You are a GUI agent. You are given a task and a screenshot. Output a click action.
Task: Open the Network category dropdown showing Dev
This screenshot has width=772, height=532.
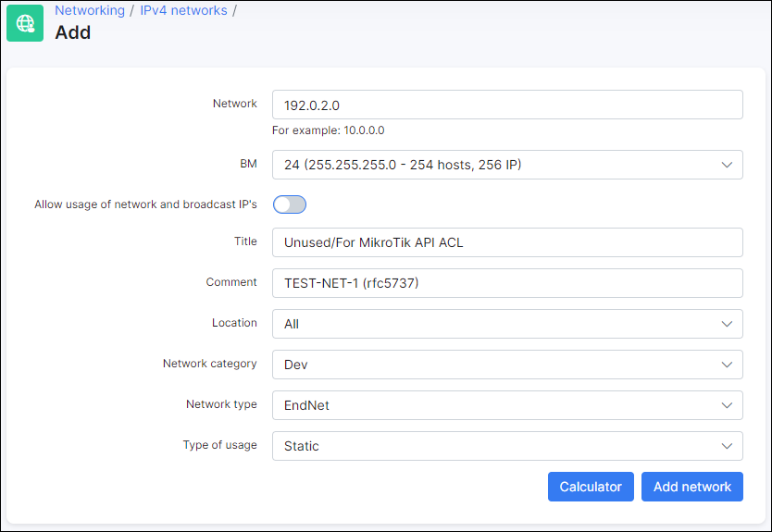point(507,365)
